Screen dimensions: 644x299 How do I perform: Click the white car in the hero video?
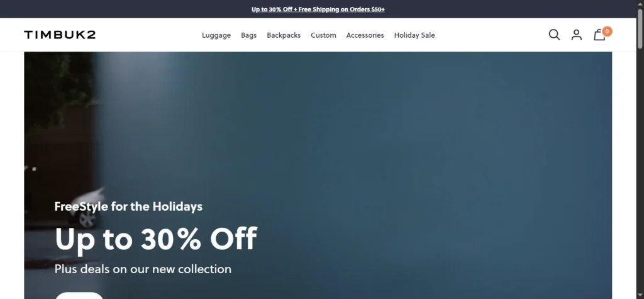coord(89,208)
